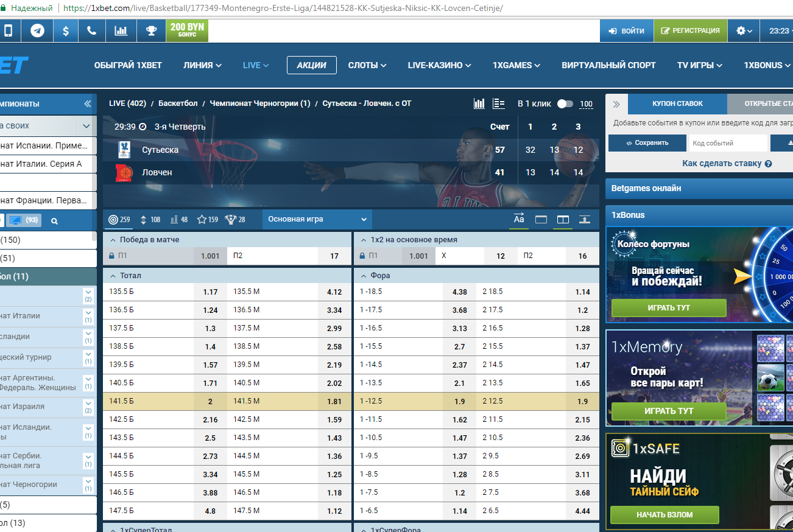Open the 'Основная игра' dropdown
The image size is (793, 532).
pyautogui.click(x=317, y=219)
